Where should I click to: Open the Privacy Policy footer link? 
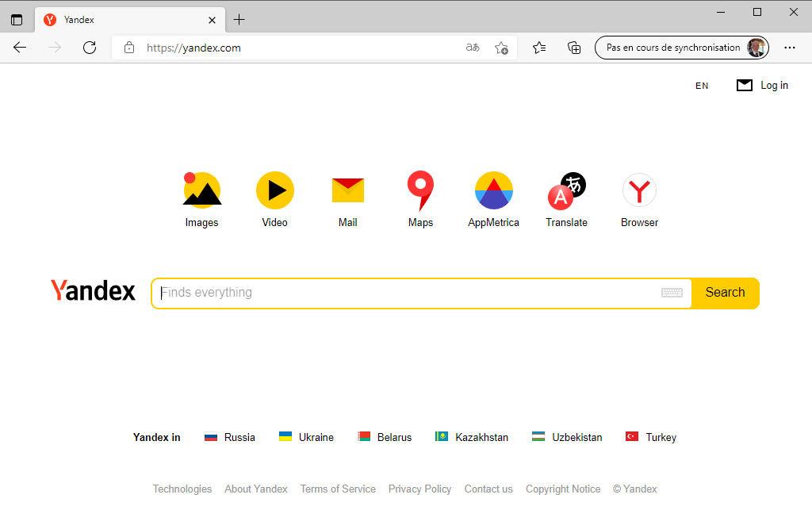click(x=419, y=489)
